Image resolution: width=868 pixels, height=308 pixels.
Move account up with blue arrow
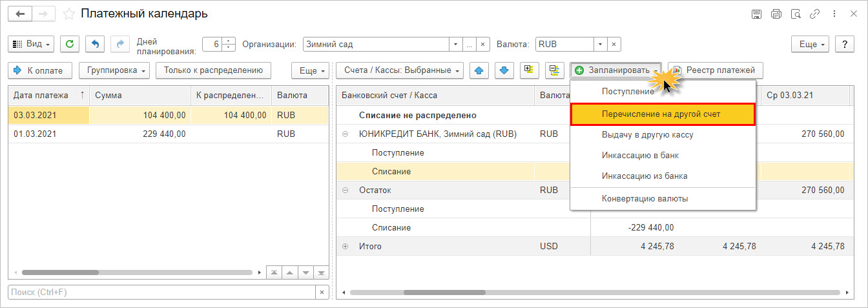point(479,70)
